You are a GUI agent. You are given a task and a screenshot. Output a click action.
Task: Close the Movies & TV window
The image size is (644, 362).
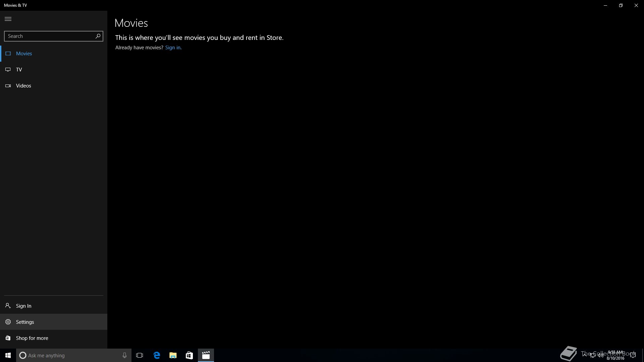[x=636, y=5]
